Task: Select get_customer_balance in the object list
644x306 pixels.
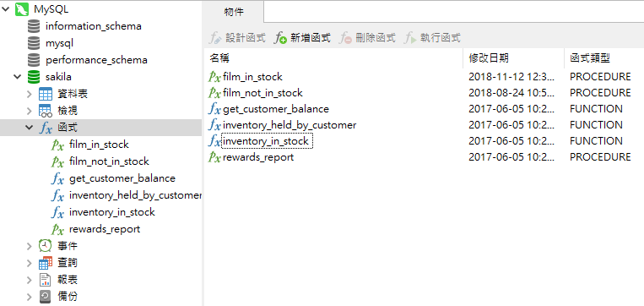Action: [x=276, y=109]
